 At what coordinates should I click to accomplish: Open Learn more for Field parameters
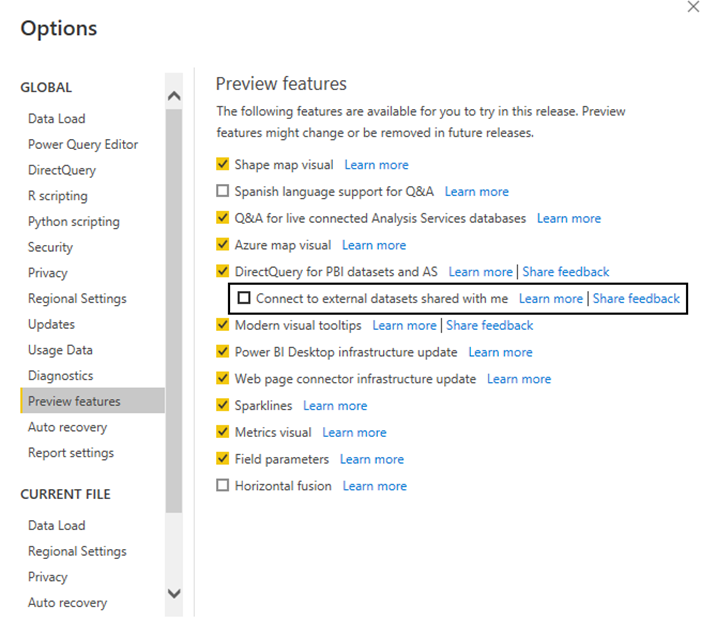(372, 460)
